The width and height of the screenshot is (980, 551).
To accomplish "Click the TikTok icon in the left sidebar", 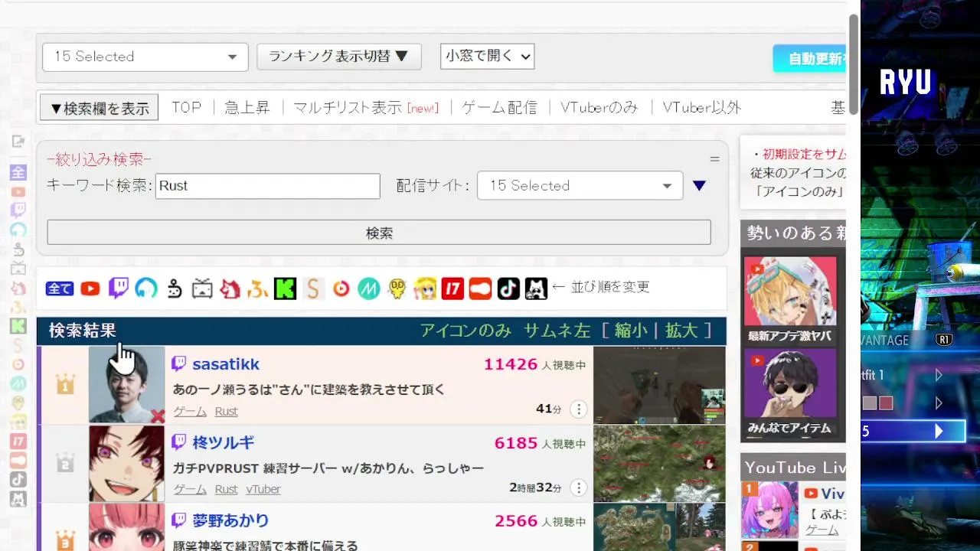I will [18, 480].
